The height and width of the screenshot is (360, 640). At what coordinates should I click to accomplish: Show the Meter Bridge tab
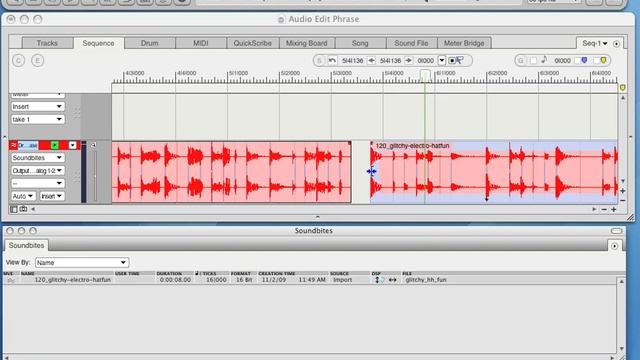pyautogui.click(x=464, y=43)
